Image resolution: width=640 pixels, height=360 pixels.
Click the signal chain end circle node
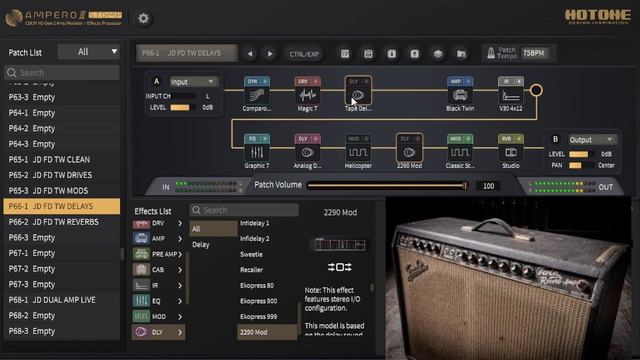[536, 90]
